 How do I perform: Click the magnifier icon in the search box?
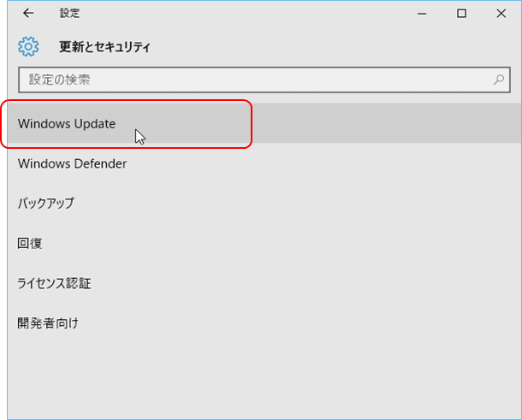[498, 80]
